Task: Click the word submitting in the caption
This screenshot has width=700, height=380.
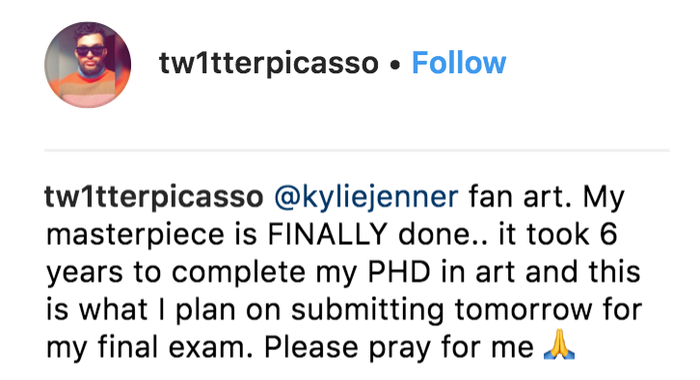Action: (x=367, y=311)
